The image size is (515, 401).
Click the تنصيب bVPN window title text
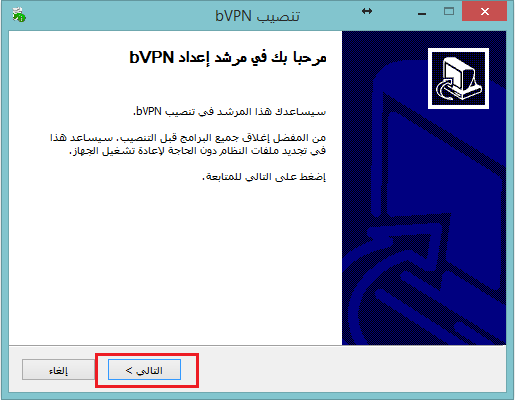click(257, 16)
